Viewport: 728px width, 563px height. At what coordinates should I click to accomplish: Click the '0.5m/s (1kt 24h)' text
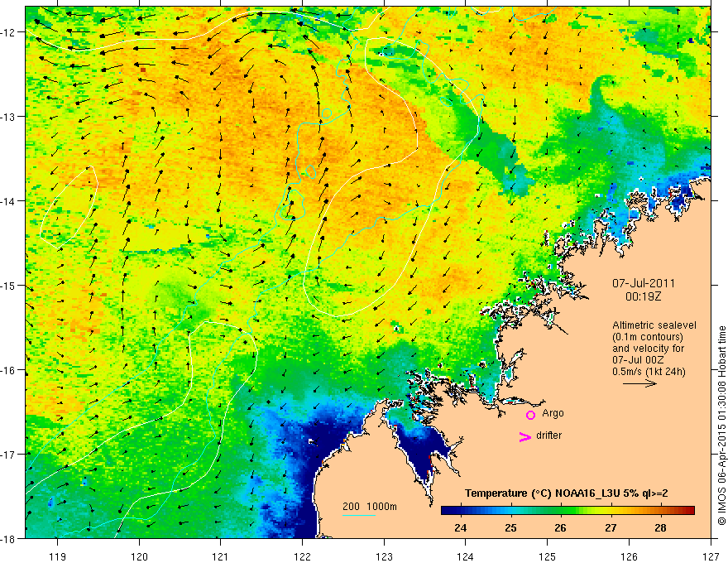pyautogui.click(x=649, y=372)
